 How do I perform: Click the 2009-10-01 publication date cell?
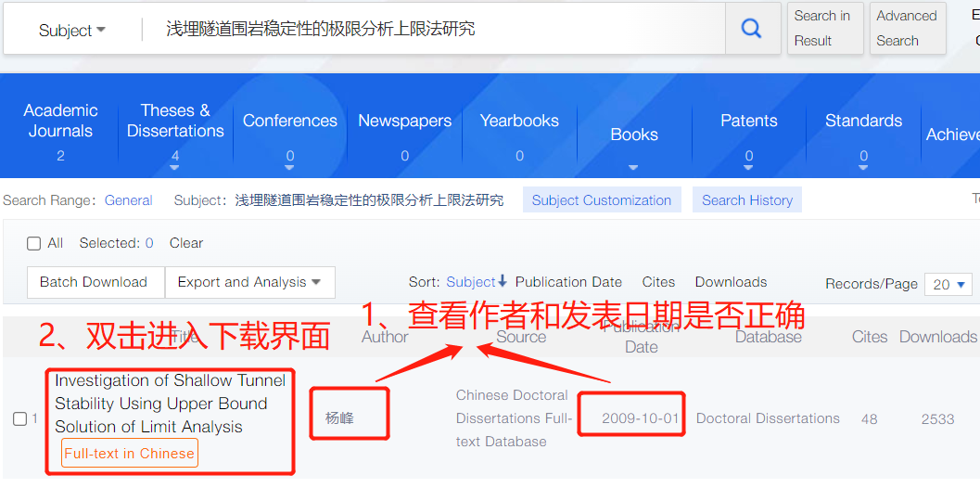tap(640, 417)
